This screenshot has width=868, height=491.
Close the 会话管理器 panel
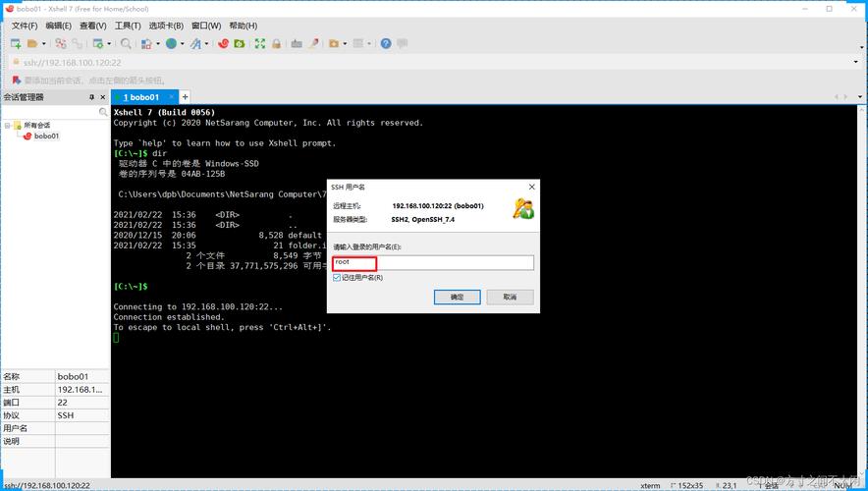point(102,97)
